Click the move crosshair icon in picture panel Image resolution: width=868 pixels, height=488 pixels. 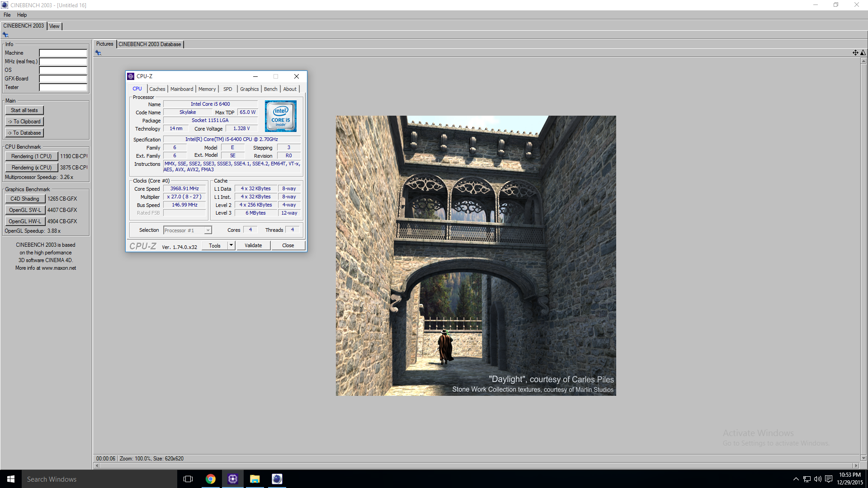pyautogui.click(x=855, y=53)
